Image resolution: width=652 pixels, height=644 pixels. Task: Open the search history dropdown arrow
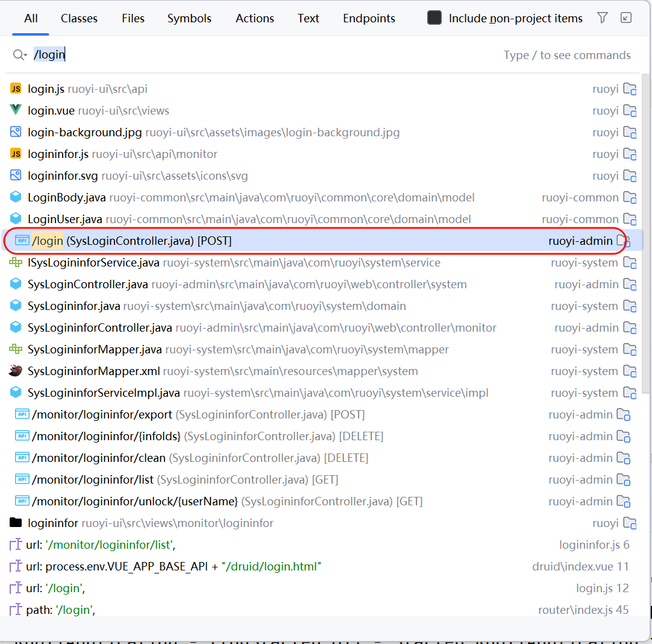(20, 55)
